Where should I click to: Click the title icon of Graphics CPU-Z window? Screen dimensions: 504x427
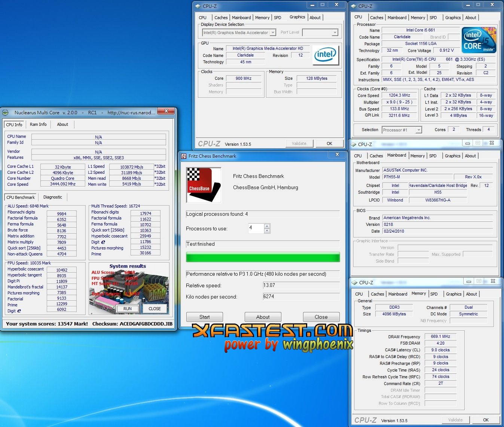(198, 6)
